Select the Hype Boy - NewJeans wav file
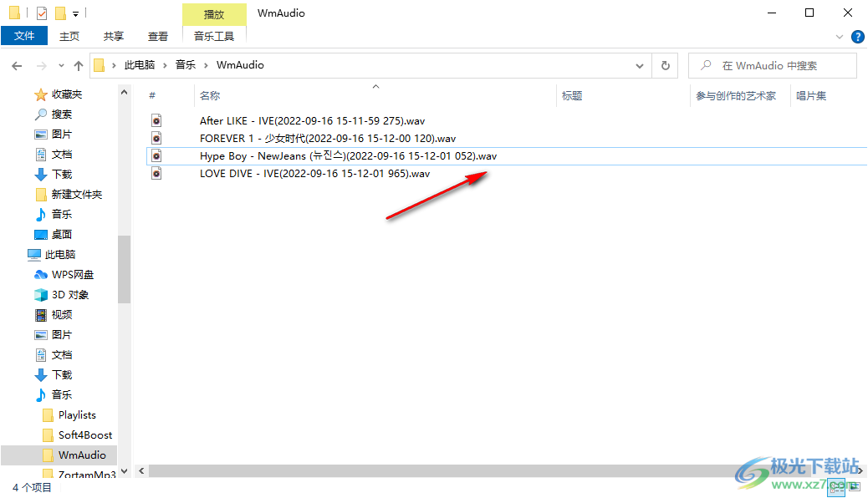The height and width of the screenshot is (498, 868). click(x=348, y=156)
